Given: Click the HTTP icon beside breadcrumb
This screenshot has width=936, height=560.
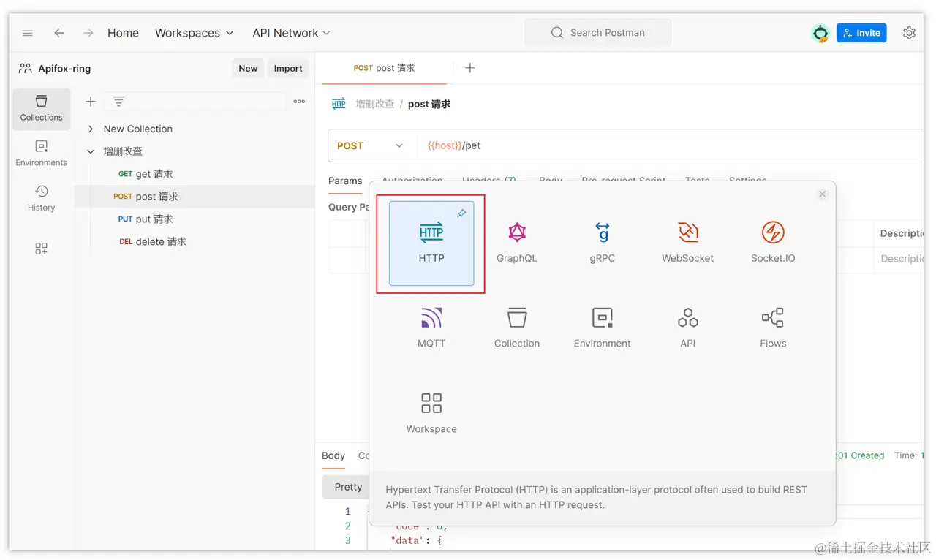Looking at the screenshot, I should (x=339, y=104).
